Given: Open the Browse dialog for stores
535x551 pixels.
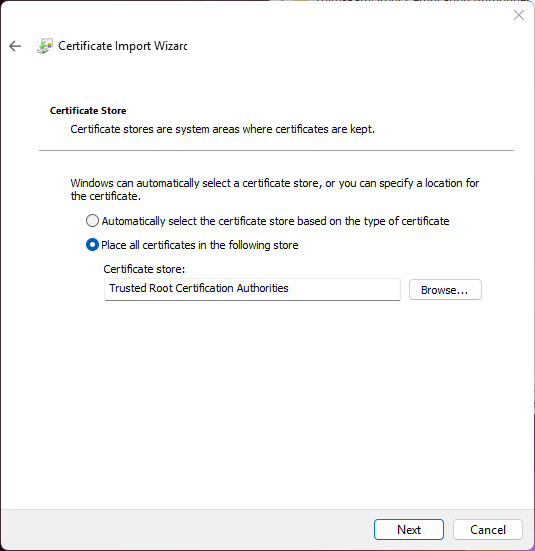Looking at the screenshot, I should pyautogui.click(x=445, y=290).
